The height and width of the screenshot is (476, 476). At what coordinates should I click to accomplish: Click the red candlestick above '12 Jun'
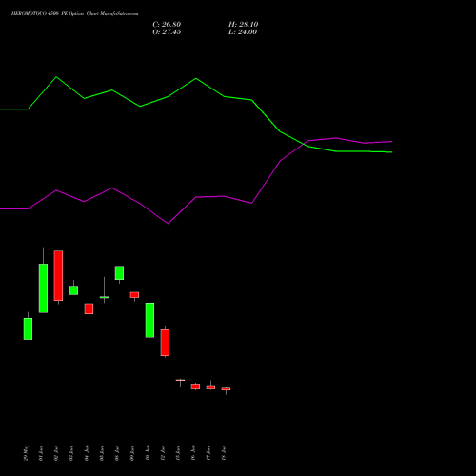point(165,343)
